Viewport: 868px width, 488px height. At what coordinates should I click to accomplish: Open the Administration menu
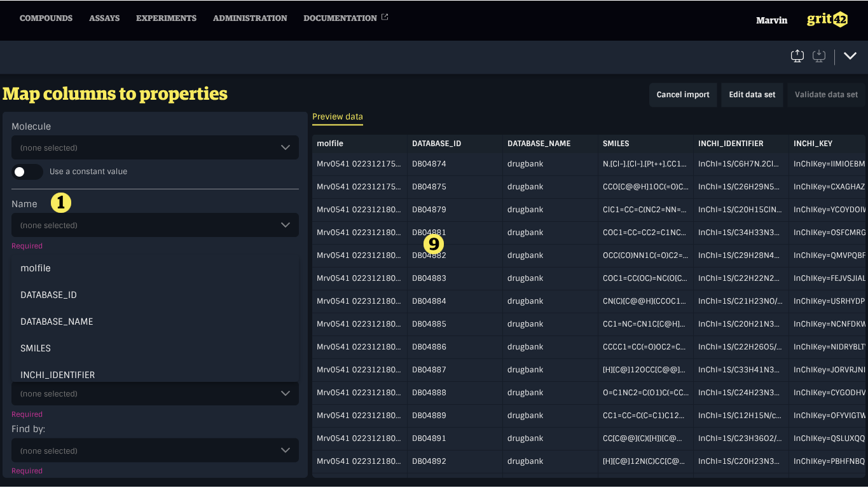pyautogui.click(x=250, y=18)
